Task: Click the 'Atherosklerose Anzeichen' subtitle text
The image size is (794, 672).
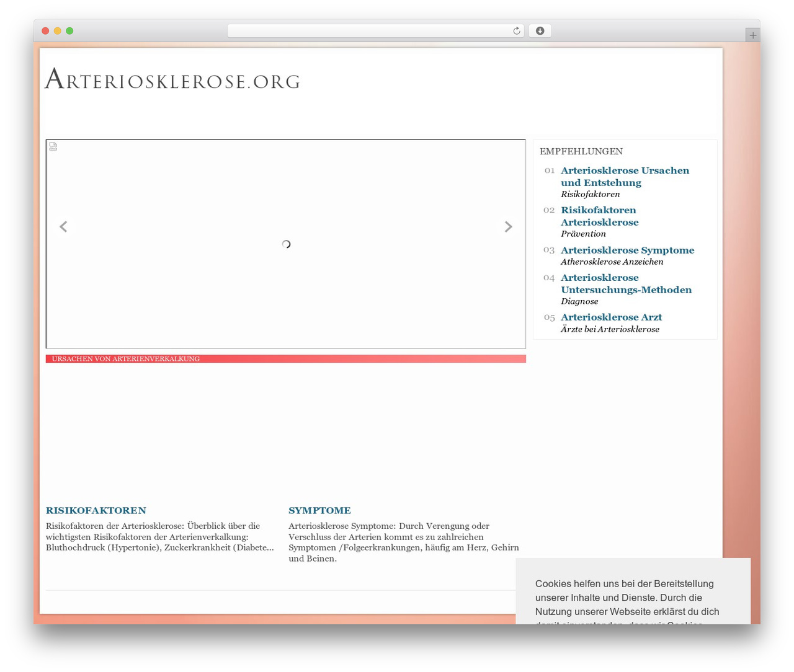Action: [612, 262]
